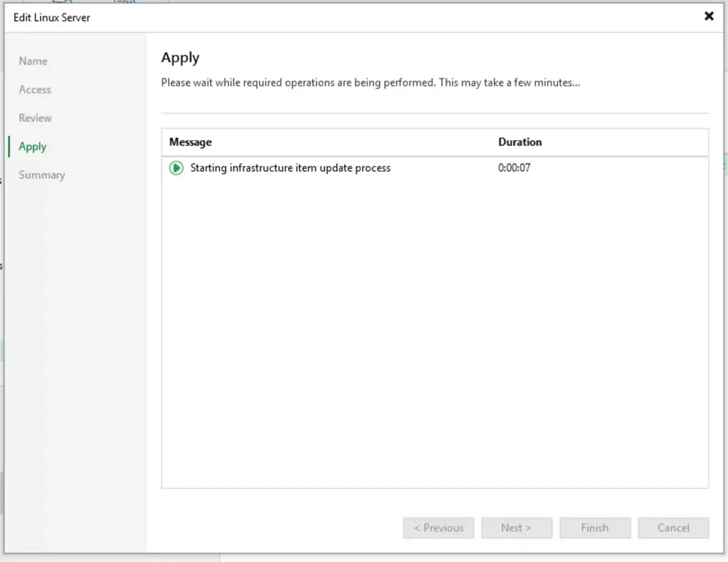Click the Apply page heading
Viewport: 728px width, 562px height.
click(x=180, y=58)
